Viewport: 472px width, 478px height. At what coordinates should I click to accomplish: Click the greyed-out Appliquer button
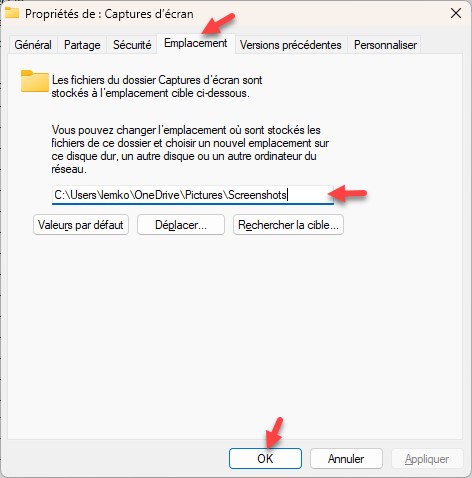coord(427,459)
